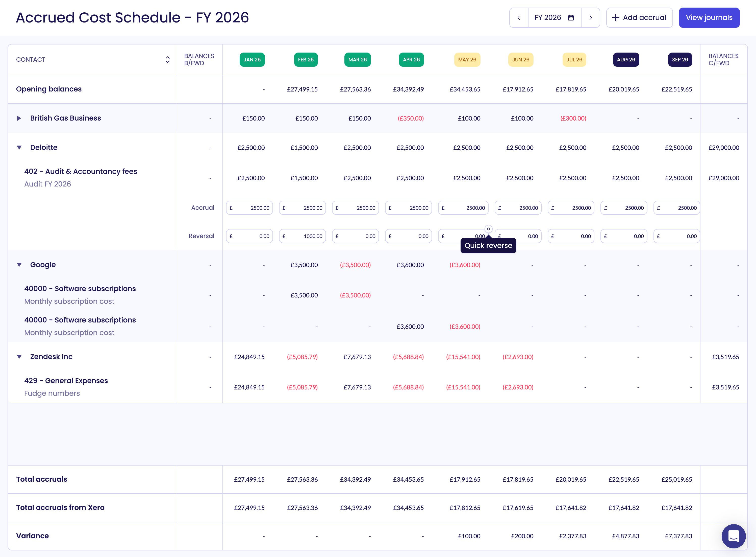Click Total accruals for March £34,392.49
Screen dimensions: 756x557
(355, 479)
